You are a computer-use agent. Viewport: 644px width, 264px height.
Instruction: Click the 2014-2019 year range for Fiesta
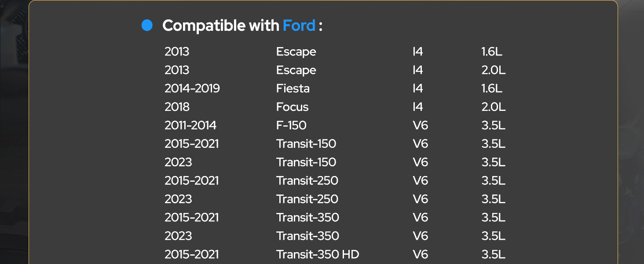pyautogui.click(x=192, y=88)
